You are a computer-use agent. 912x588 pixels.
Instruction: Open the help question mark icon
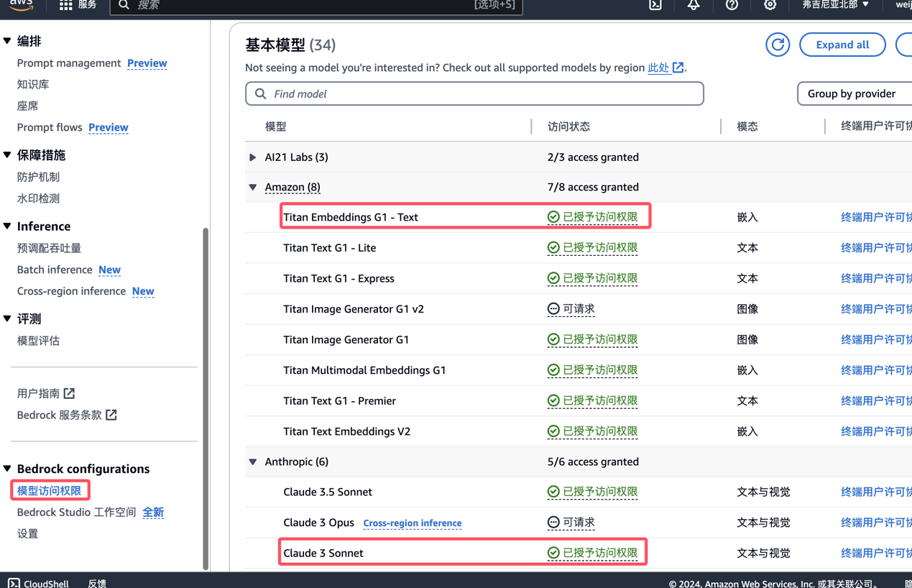click(x=732, y=5)
